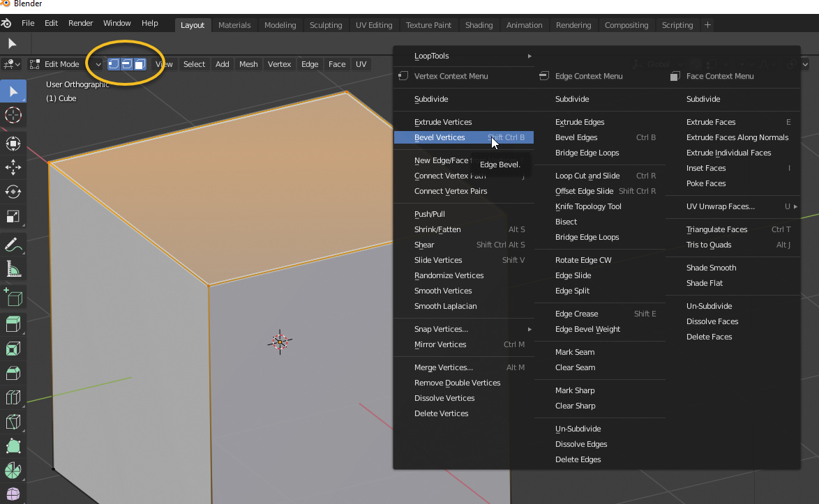Switch to the Shading workspace tab
Image resolution: width=819 pixels, height=504 pixels.
click(479, 24)
